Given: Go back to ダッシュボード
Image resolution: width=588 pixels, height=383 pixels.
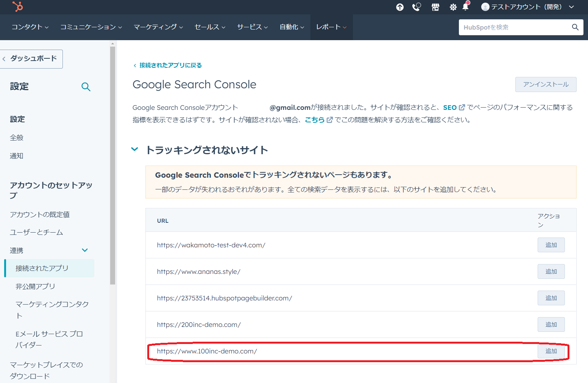Looking at the screenshot, I should (x=31, y=59).
